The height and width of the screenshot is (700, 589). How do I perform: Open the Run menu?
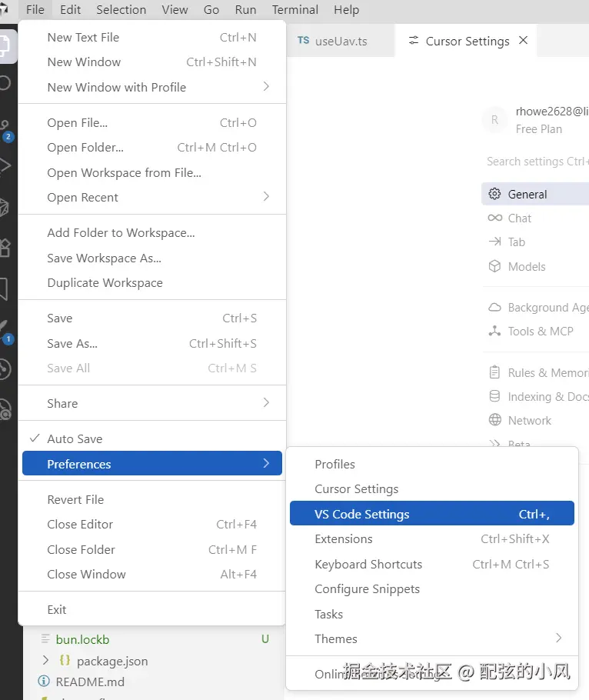click(x=245, y=10)
